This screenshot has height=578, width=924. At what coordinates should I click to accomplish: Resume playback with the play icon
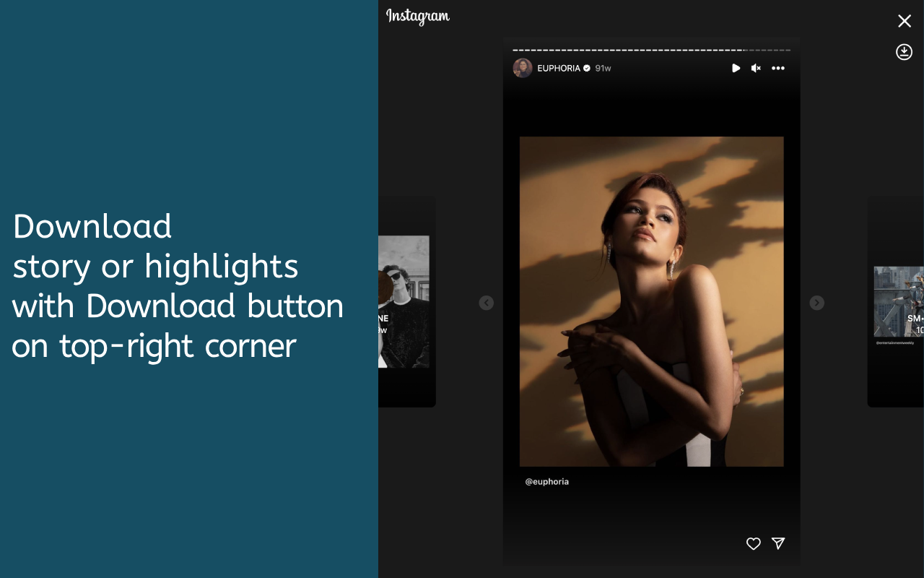tap(735, 67)
